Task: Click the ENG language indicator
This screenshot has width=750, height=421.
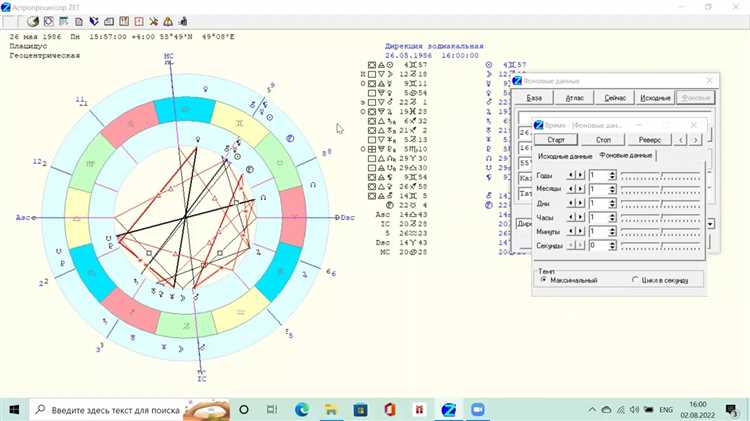Action: click(665, 410)
